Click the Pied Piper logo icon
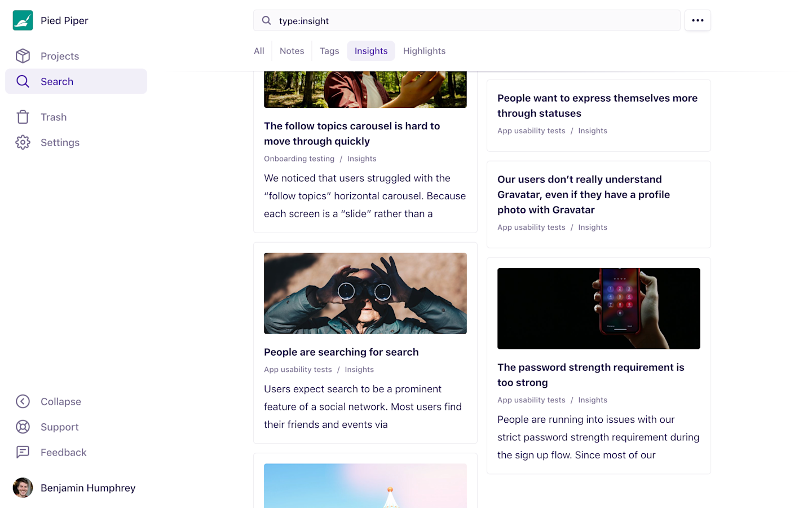The image size is (812, 508). (x=23, y=20)
